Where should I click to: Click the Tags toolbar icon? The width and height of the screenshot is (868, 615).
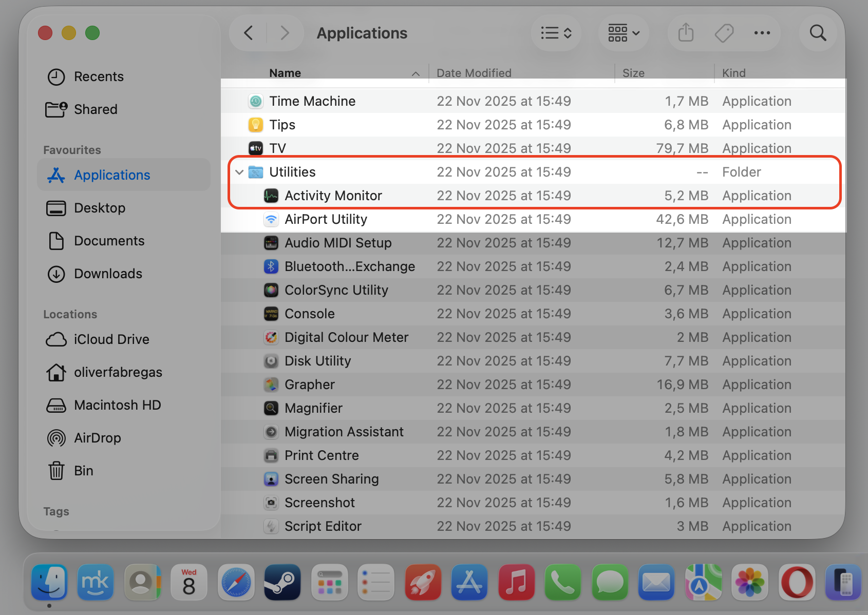[724, 33]
